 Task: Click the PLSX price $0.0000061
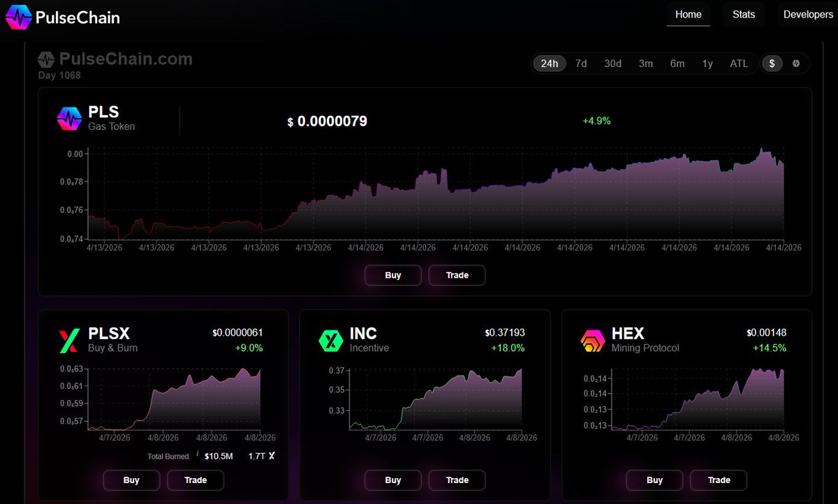click(237, 333)
